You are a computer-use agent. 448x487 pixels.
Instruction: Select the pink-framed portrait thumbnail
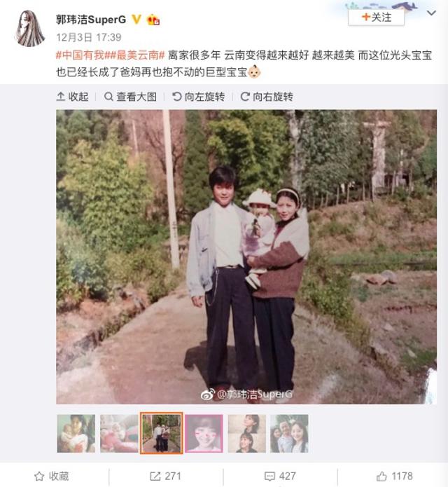[x=204, y=433]
